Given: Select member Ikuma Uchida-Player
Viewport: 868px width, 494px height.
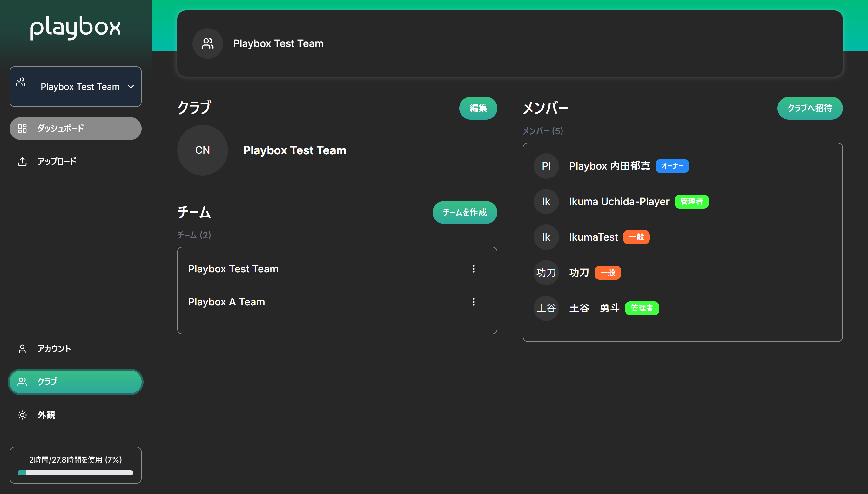Looking at the screenshot, I should pos(619,202).
